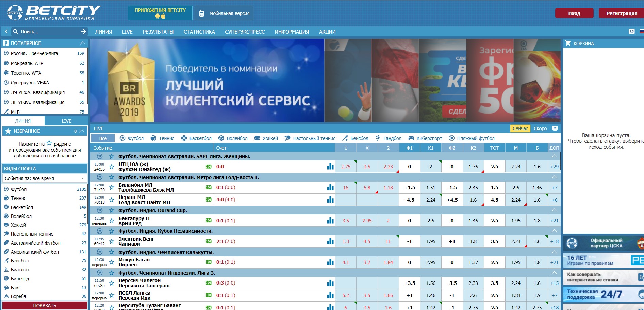Add Бенгалуру II match to favorites
This screenshot has height=310, width=644.
(112, 221)
